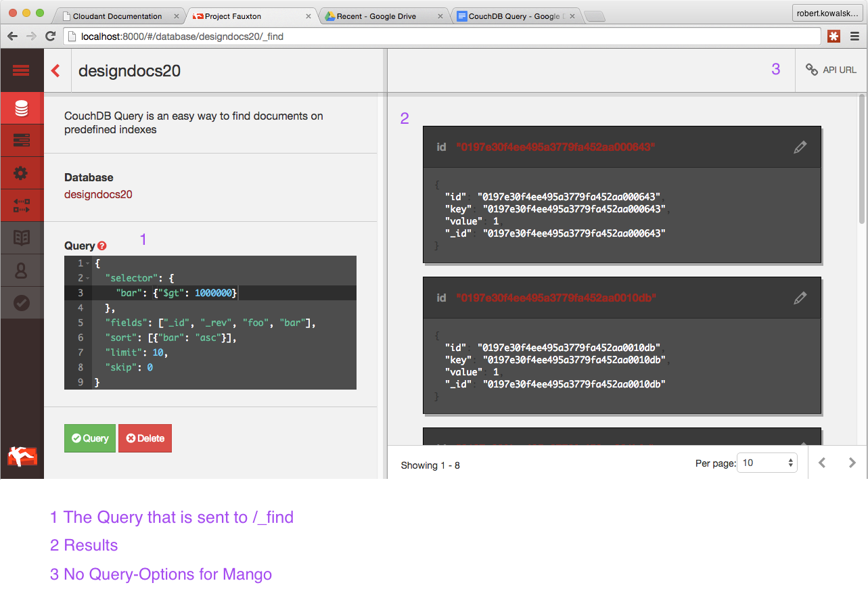Screen dimensions: 868x604
Task: Click the user account icon in sidebar
Action: 22,271
